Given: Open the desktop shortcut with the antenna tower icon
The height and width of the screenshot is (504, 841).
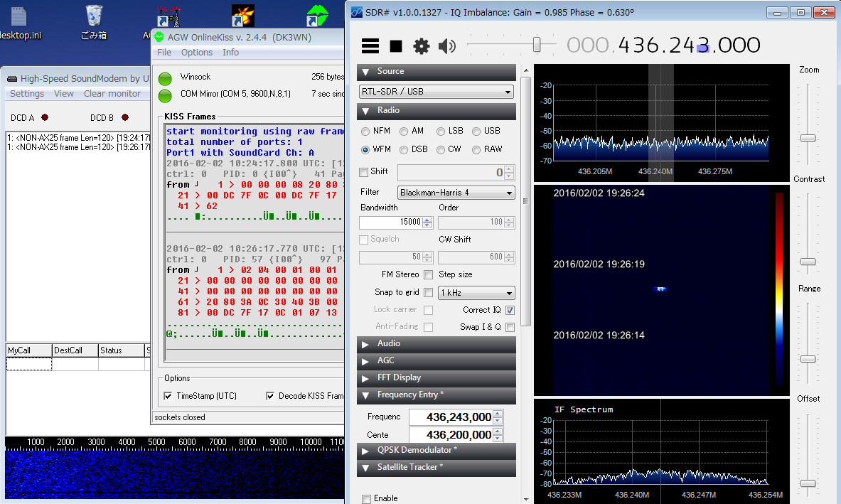Looking at the screenshot, I should point(168,16).
